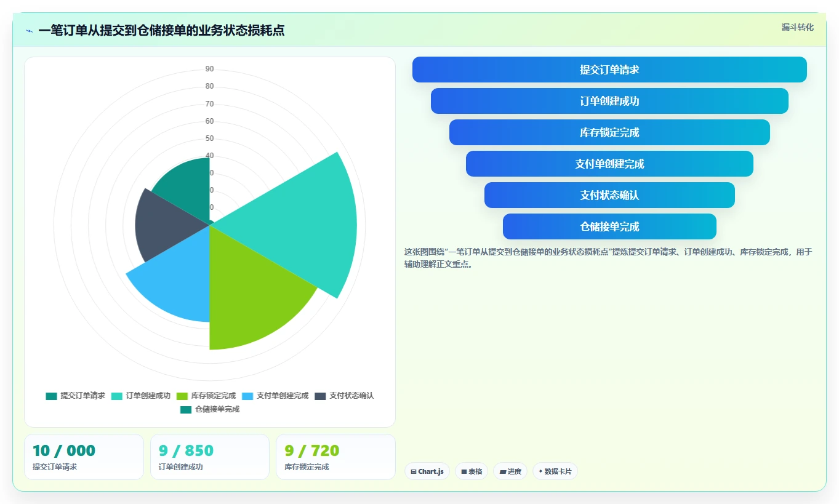This screenshot has width=839, height=504.
Task: Click the 10 / 000 stat value
Action: pos(64,451)
